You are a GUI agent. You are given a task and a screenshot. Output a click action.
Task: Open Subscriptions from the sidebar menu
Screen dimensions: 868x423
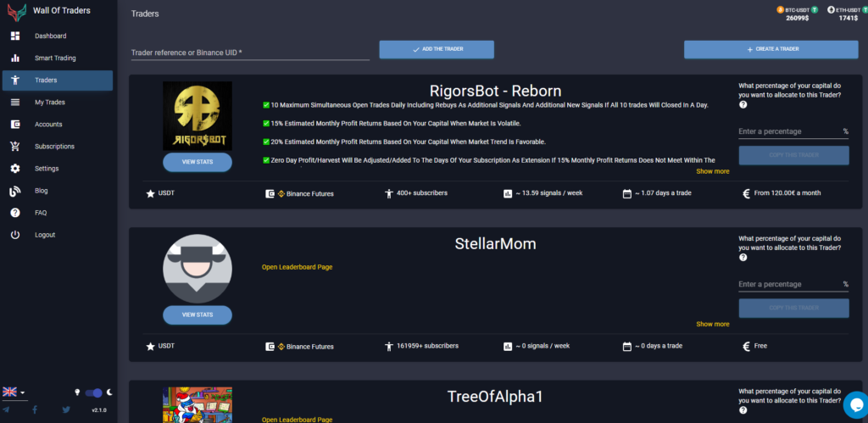click(54, 147)
